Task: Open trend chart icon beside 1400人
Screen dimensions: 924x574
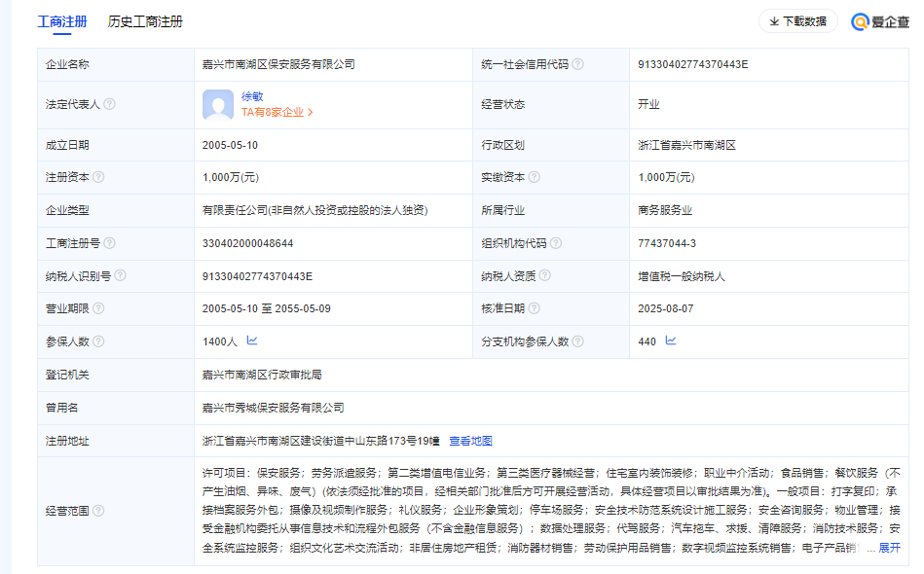Action: click(x=252, y=341)
